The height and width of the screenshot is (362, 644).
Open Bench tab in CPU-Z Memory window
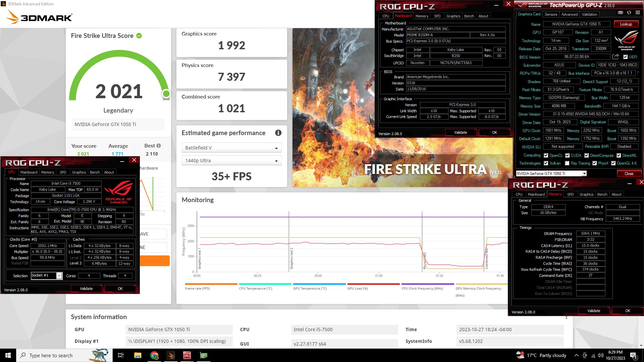click(x=602, y=194)
